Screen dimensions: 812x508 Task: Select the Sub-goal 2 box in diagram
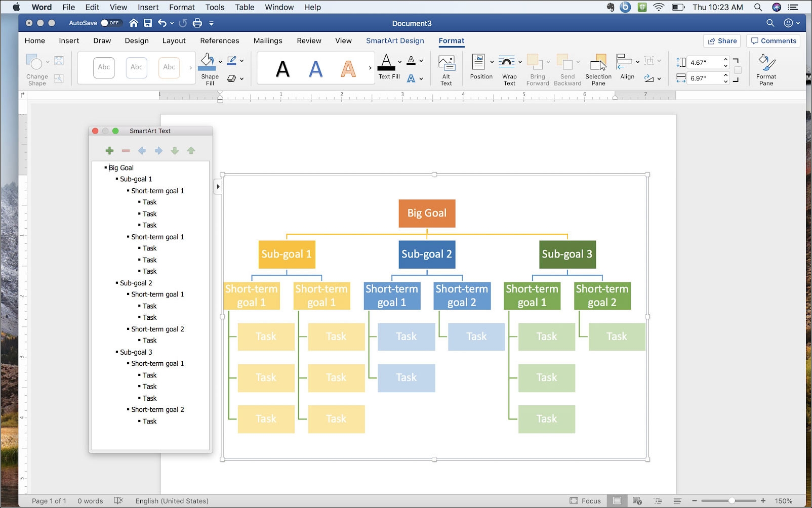point(427,255)
